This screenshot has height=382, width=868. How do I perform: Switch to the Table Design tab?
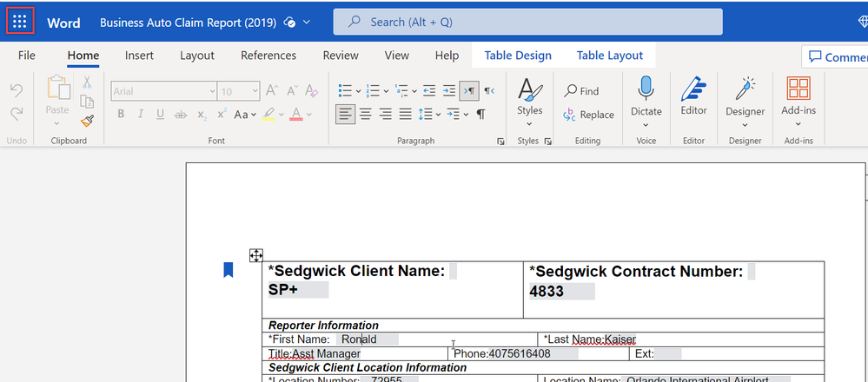click(x=518, y=56)
